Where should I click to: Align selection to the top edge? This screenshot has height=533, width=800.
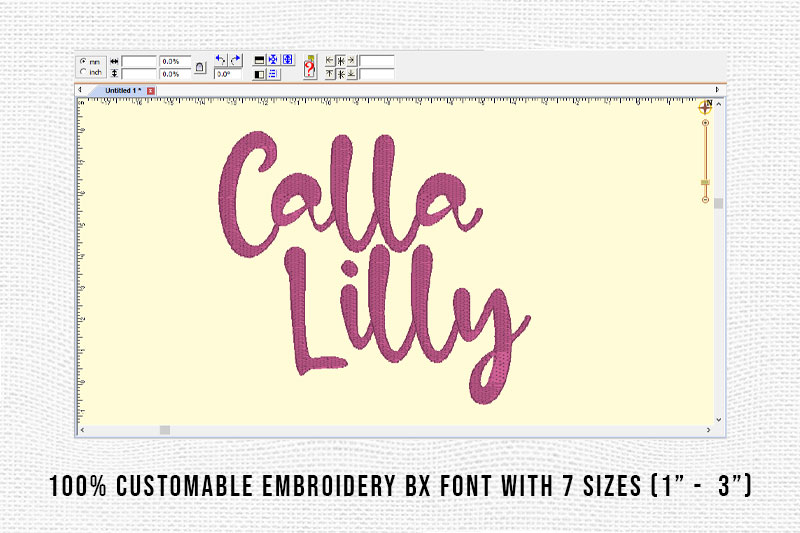pos(330,74)
